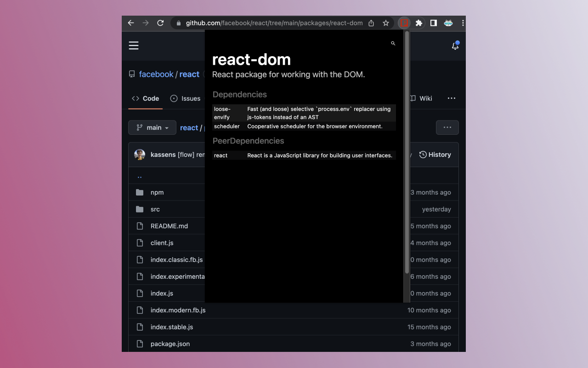Click react peer dependency in popup
The height and width of the screenshot is (368, 588).
pos(220,155)
